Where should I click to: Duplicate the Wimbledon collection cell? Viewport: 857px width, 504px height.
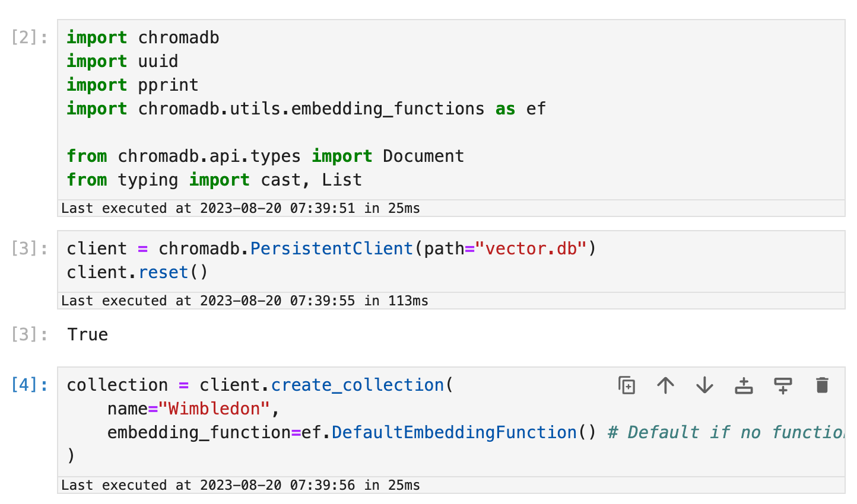pos(627,385)
